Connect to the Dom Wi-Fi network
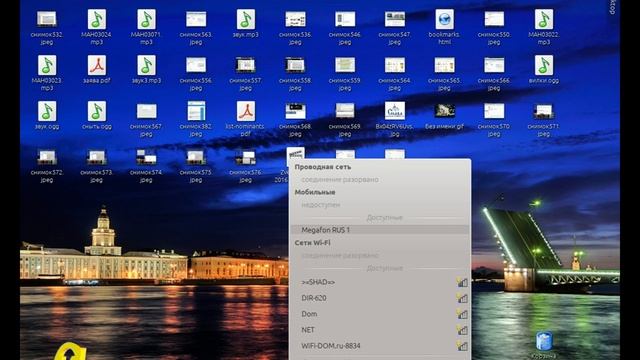This screenshot has height=360, width=640. pos(380,314)
